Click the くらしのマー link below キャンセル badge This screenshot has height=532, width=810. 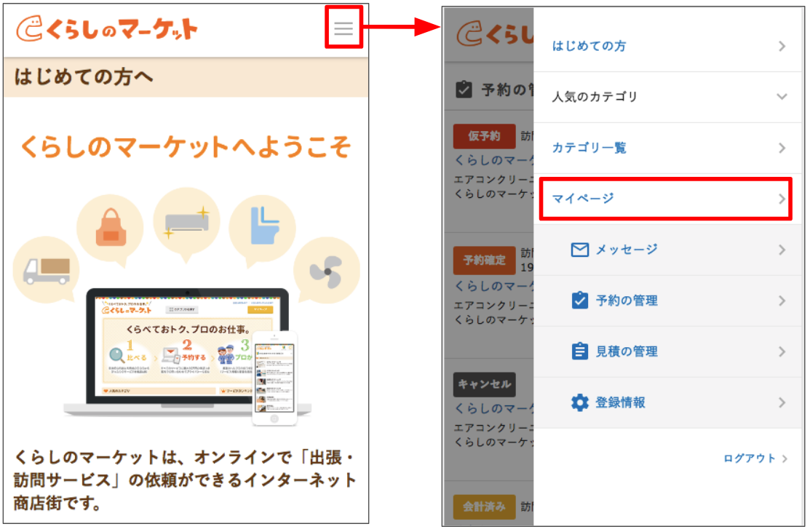pyautogui.click(x=494, y=408)
